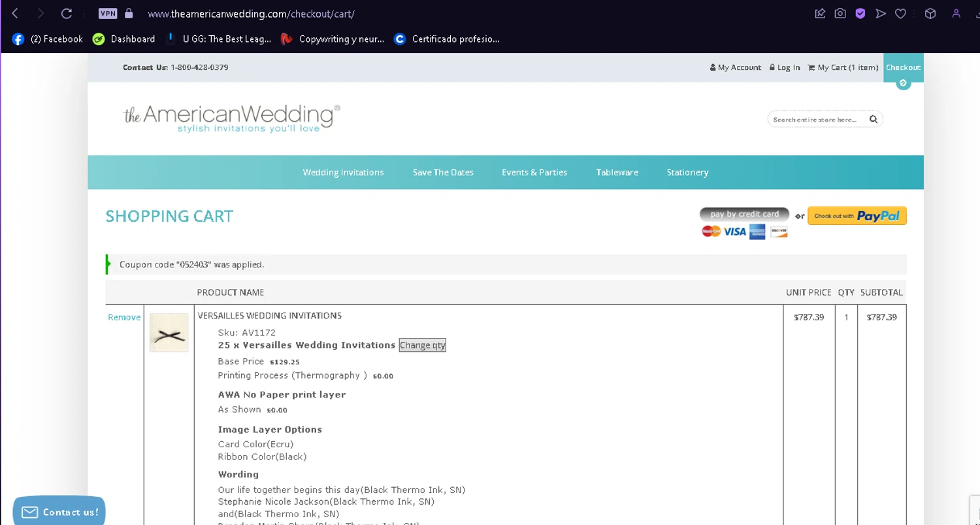Click the contact phone number 1-800-428-0379
Viewport: 980px width, 525px height.
pyautogui.click(x=199, y=67)
